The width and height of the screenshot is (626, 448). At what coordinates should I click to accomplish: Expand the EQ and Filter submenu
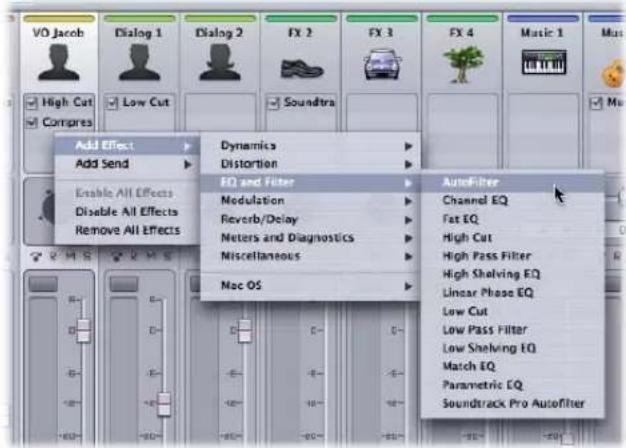[x=310, y=182]
